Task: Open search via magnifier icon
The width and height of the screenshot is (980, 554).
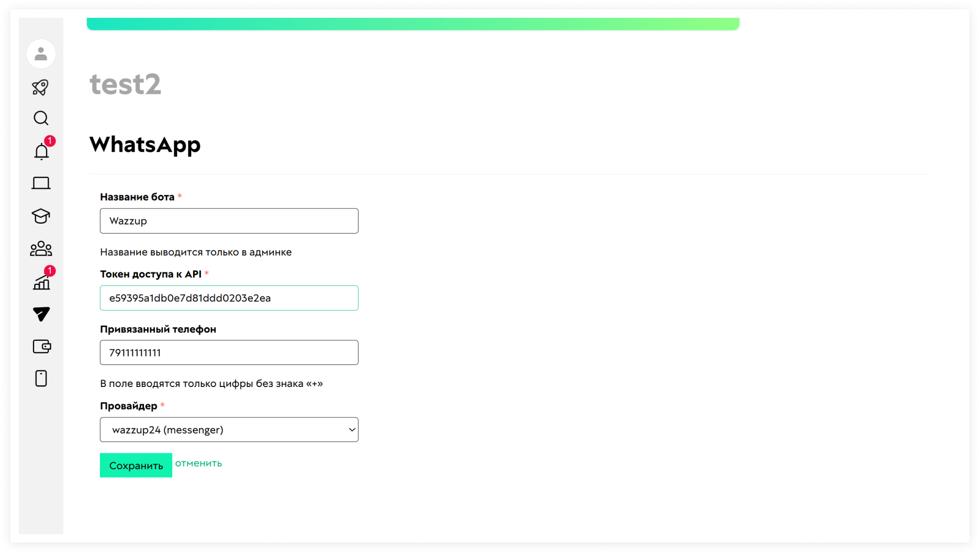Action: tap(41, 118)
